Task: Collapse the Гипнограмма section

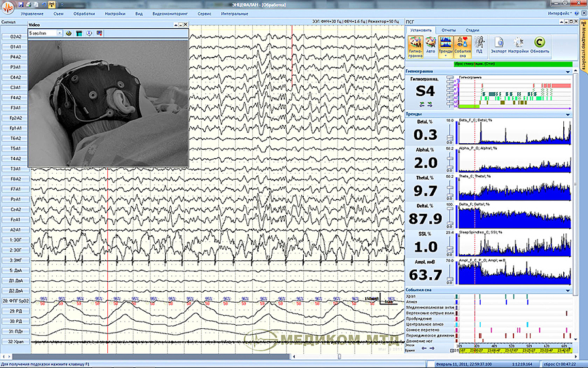Action: (567, 71)
